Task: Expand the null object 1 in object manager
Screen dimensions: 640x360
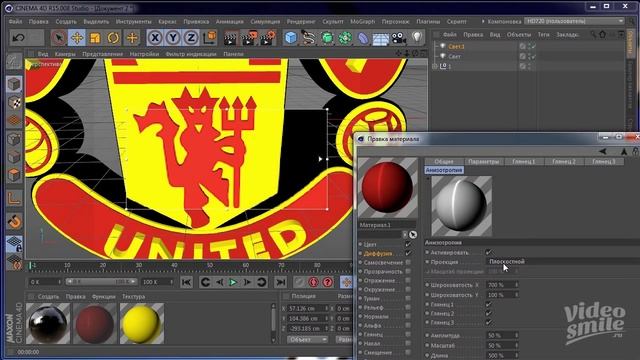Action: pos(435,66)
